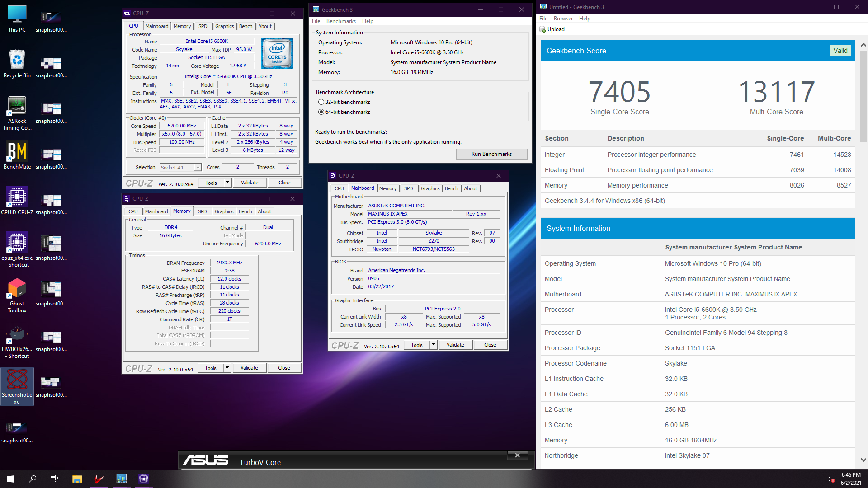The image size is (868, 488).
Task: Click Tools button in Mainboard window
Action: pos(417,345)
